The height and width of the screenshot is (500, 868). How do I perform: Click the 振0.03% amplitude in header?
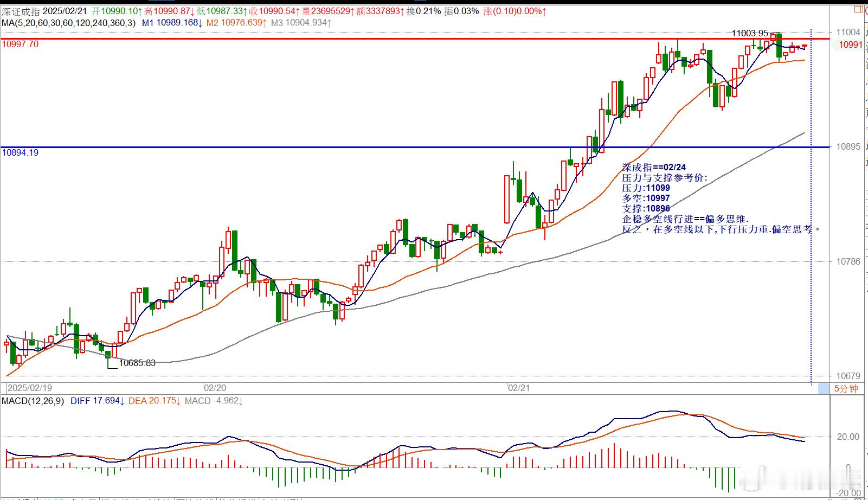coord(461,11)
